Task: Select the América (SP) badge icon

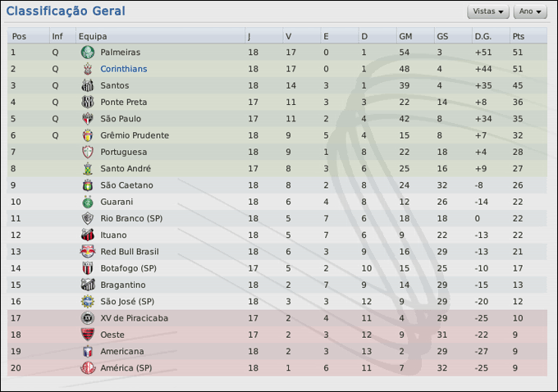Action: (x=88, y=368)
